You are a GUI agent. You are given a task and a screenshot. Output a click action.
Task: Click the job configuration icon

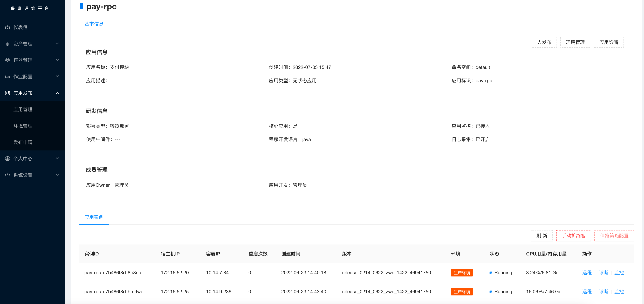[8, 77]
